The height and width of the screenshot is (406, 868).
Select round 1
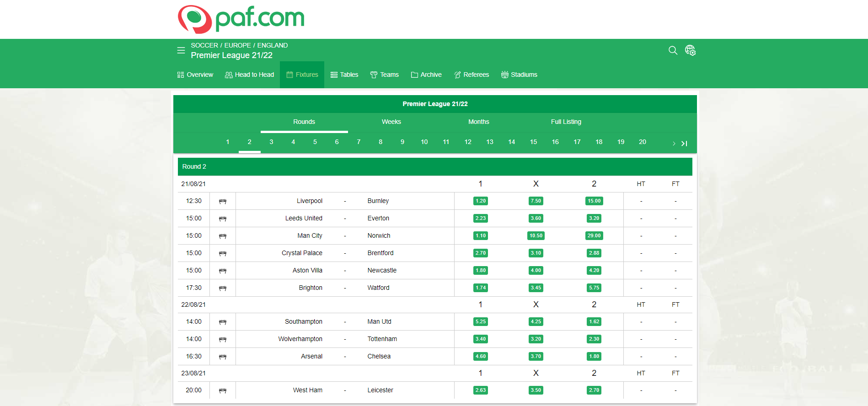point(228,142)
